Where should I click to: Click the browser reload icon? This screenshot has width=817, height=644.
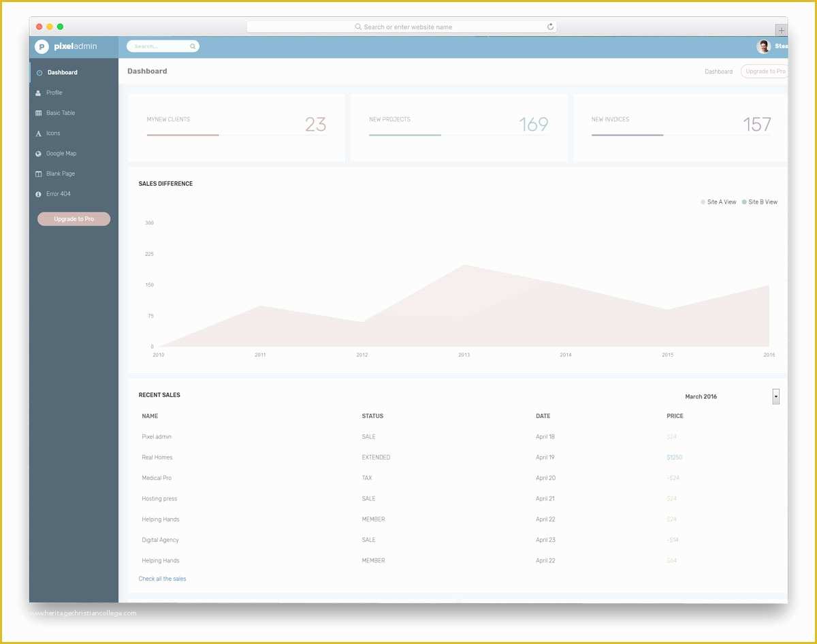(x=550, y=27)
